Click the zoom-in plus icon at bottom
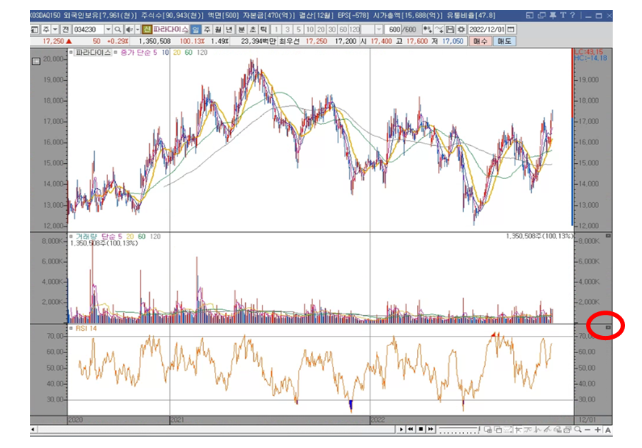 pyautogui.click(x=598, y=430)
